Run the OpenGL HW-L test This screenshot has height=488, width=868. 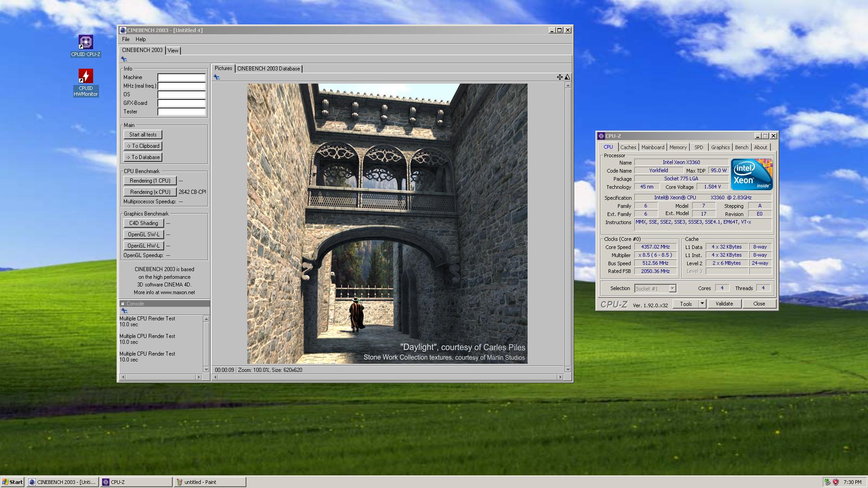(x=143, y=246)
